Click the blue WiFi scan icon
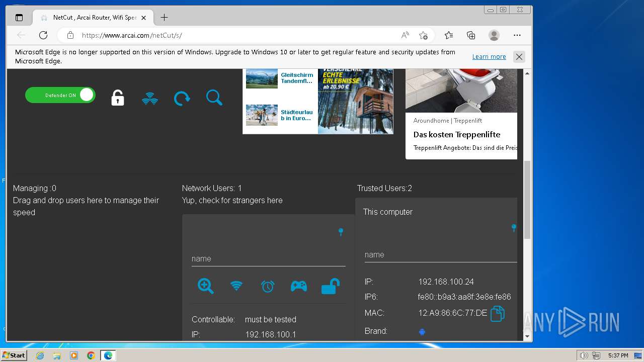This screenshot has height=362, width=644. tap(150, 98)
